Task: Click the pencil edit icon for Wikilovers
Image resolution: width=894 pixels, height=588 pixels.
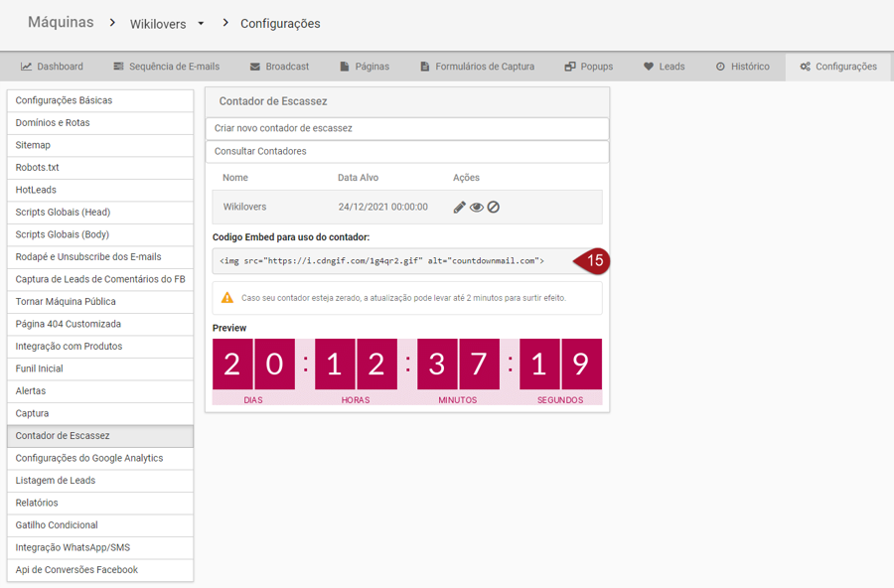Action: (459, 208)
